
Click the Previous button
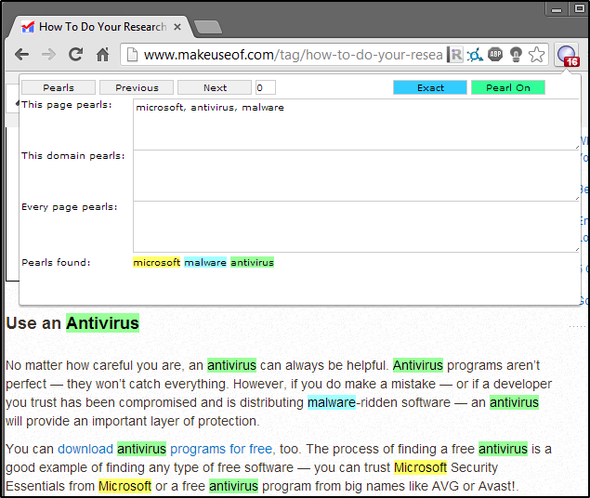137,88
